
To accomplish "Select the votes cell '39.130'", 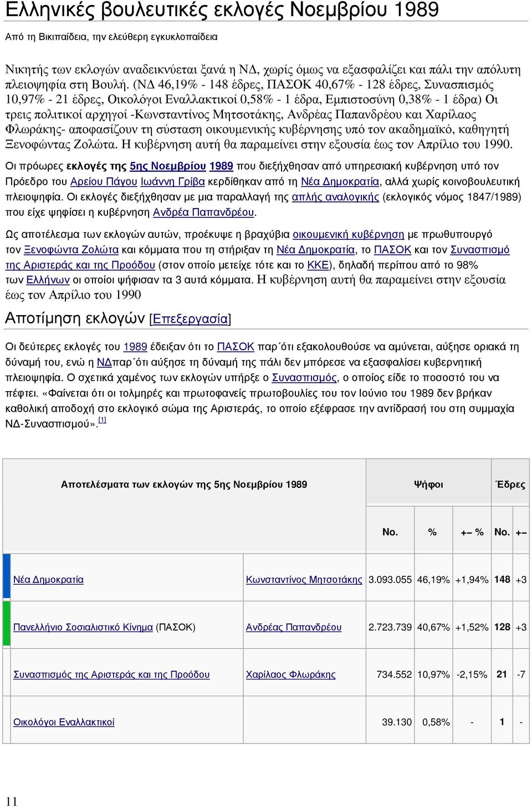I will point(397,722).
